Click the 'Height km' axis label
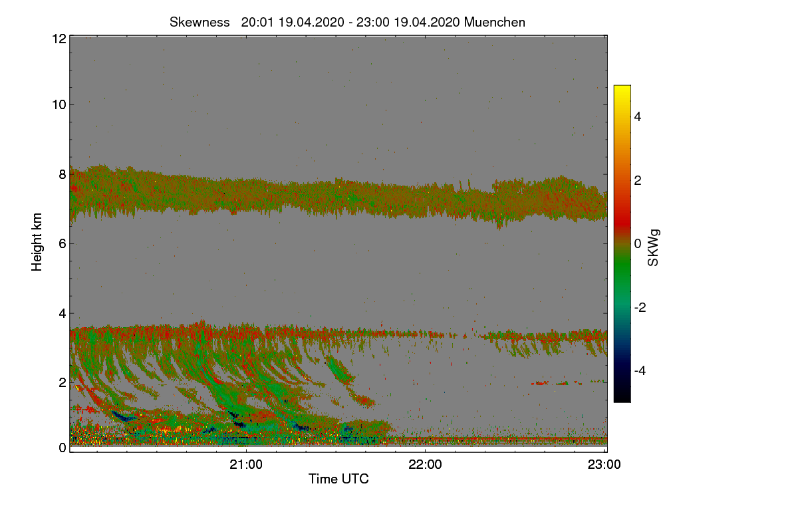Image resolution: width=798 pixels, height=532 pixels. [37, 242]
